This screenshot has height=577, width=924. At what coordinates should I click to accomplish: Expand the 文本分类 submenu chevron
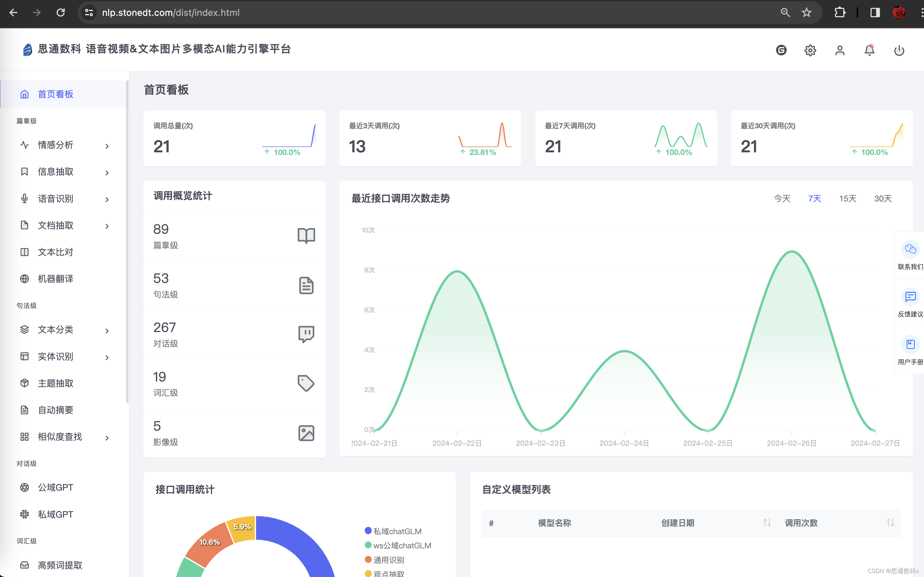(107, 331)
